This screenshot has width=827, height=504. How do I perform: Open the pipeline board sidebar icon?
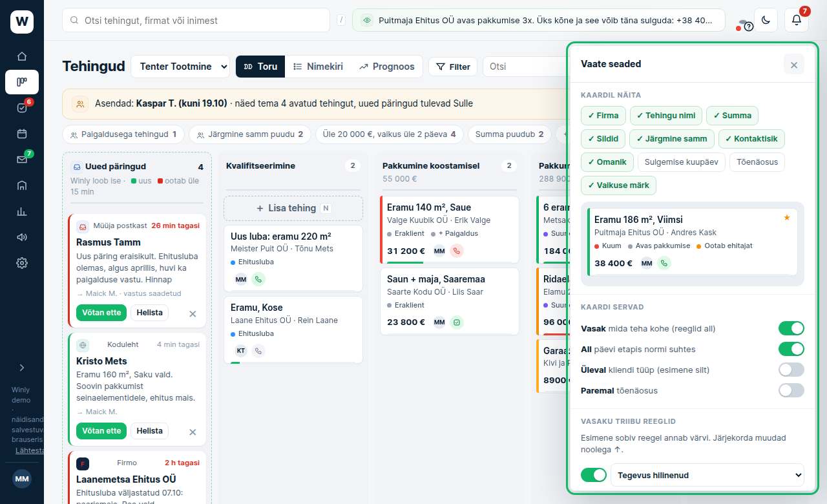(22, 82)
